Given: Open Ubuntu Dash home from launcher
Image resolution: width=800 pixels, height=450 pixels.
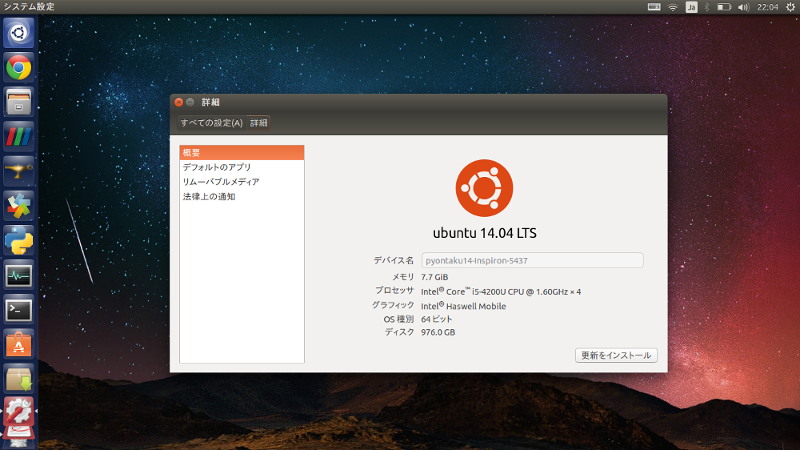Looking at the screenshot, I should (x=19, y=33).
